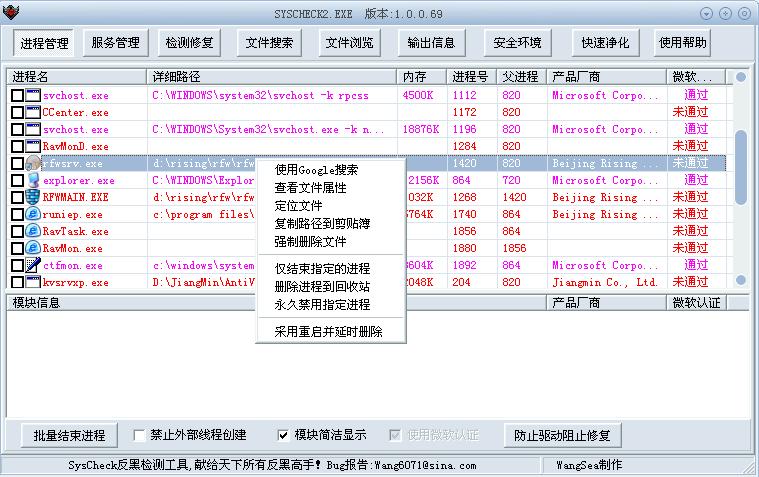This screenshot has width=759, height=477.
Task: Click the RFWMAIN.EXE shield icon
Action: [33, 197]
